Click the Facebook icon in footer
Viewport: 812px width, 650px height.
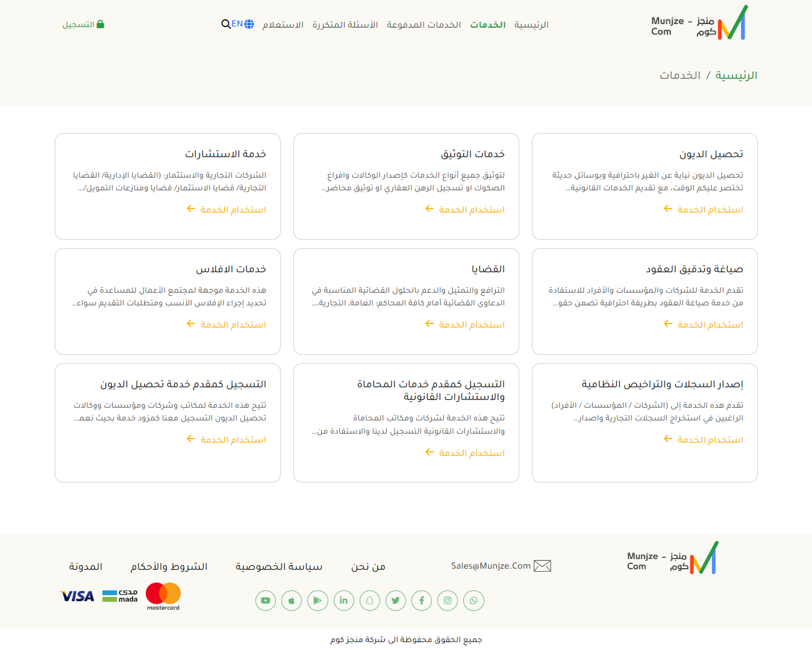pyautogui.click(x=422, y=601)
